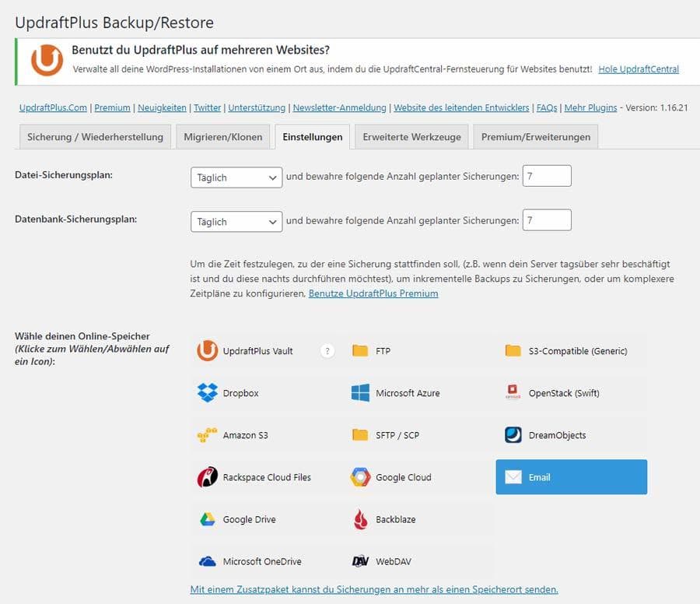Click the Newsletter-Anmeldung link
The width and height of the screenshot is (700, 604).
(x=339, y=107)
